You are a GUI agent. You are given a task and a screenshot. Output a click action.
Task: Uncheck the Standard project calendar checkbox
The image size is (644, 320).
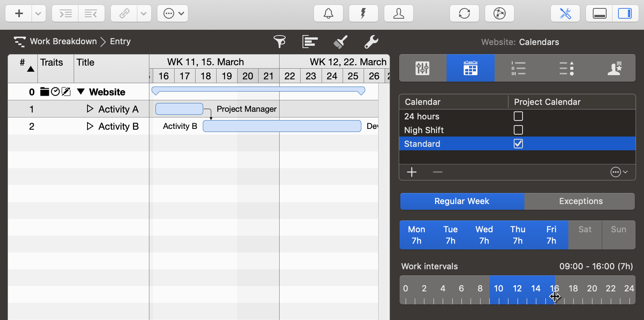(x=518, y=144)
